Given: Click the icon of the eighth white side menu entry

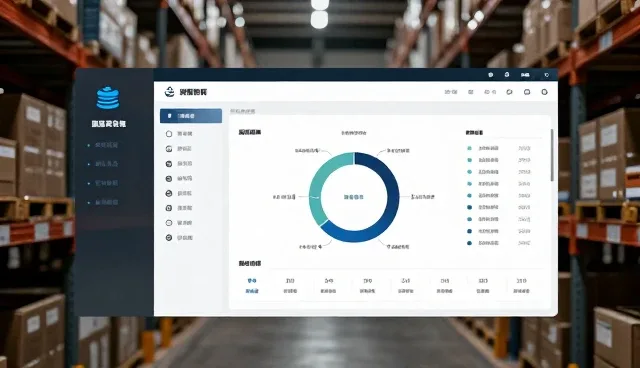Looking at the screenshot, I should [169, 223].
